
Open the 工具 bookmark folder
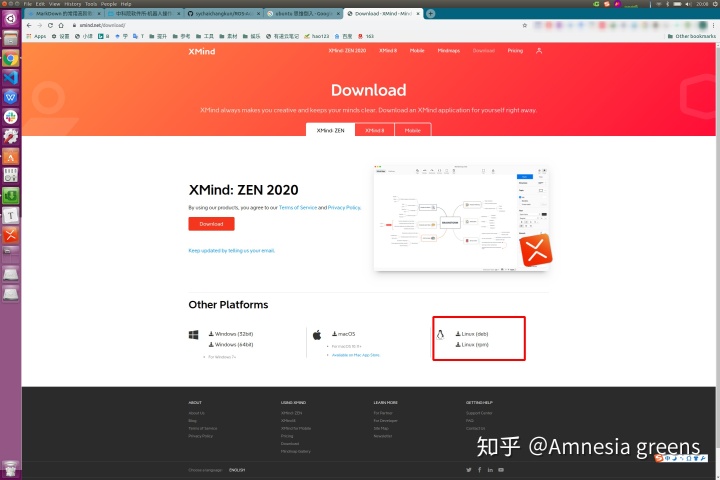click(x=205, y=36)
